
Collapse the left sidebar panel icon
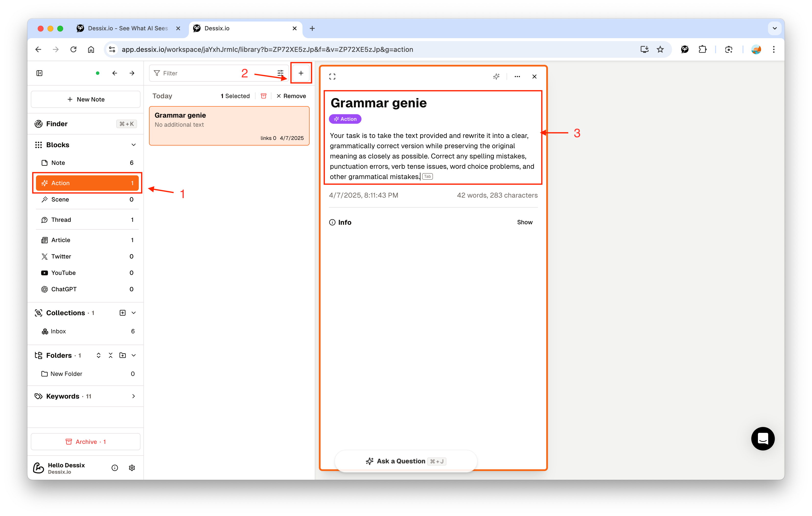pyautogui.click(x=39, y=73)
